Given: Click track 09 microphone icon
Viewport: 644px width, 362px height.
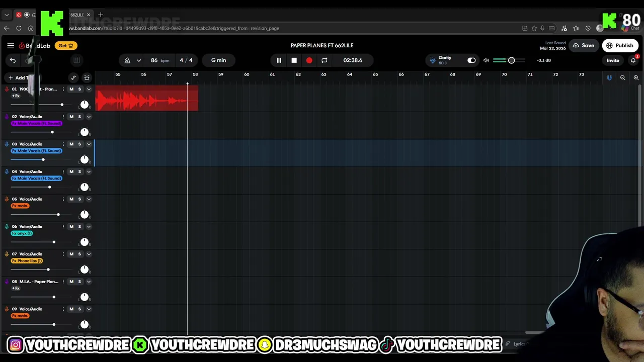Looking at the screenshot, I should pyautogui.click(x=7, y=309).
